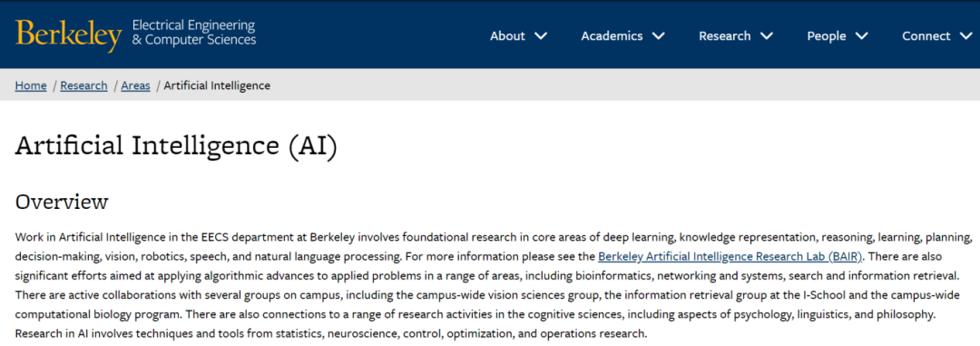This screenshot has height=346, width=980.
Task: Click the Overview section heading
Action: 62,203
